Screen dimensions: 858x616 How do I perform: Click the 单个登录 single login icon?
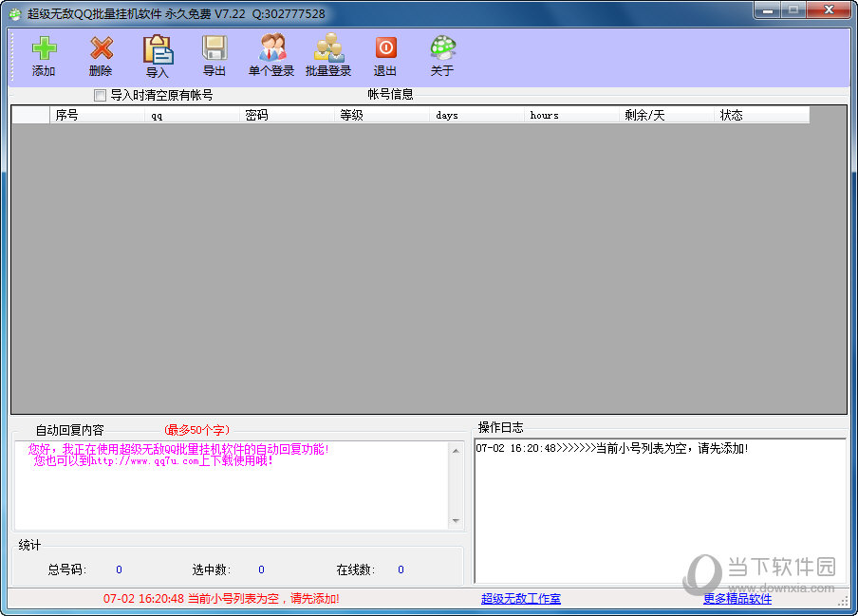point(272,47)
